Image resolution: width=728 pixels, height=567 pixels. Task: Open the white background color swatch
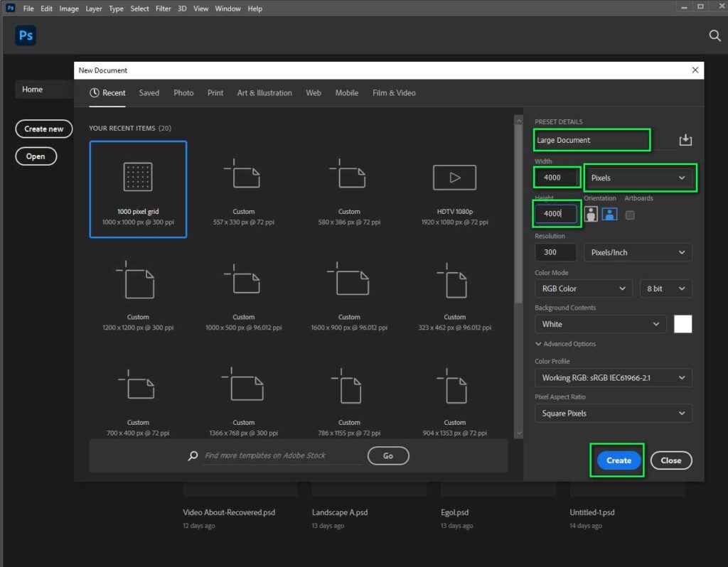coord(682,324)
